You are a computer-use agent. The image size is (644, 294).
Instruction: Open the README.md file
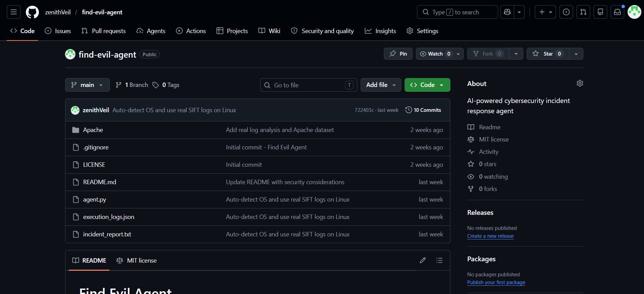click(x=100, y=182)
